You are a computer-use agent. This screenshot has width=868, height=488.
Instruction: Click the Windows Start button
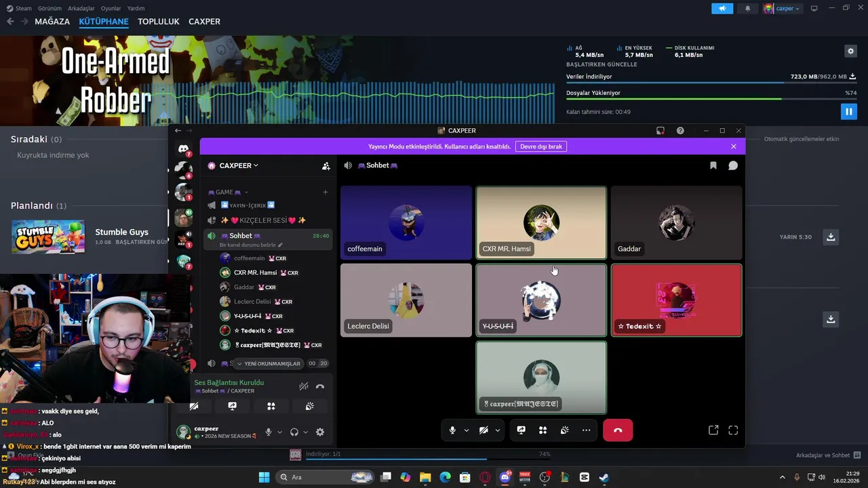pos(264,477)
